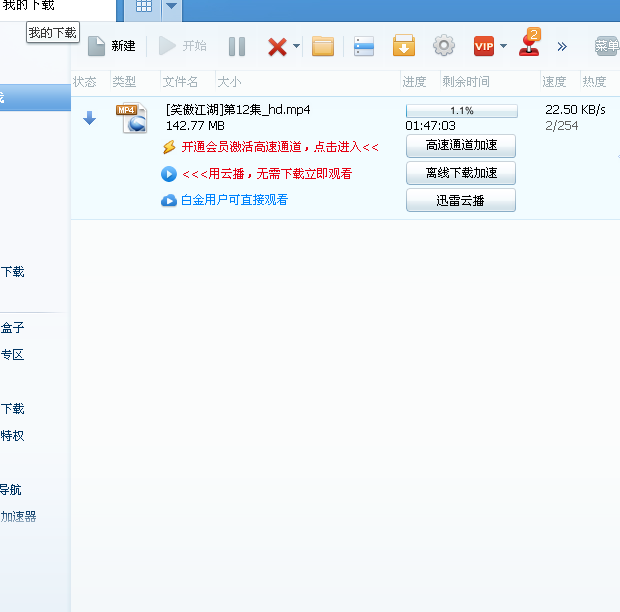
Task: Click the 离线下载加速 button
Action: pos(461,173)
